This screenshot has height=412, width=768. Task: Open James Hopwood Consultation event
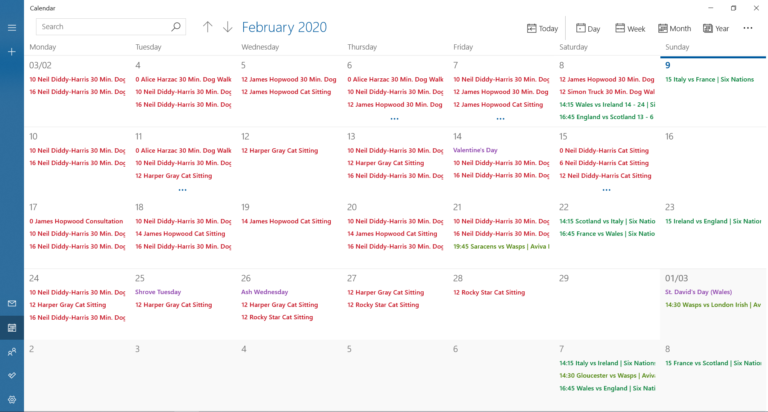[76, 221]
